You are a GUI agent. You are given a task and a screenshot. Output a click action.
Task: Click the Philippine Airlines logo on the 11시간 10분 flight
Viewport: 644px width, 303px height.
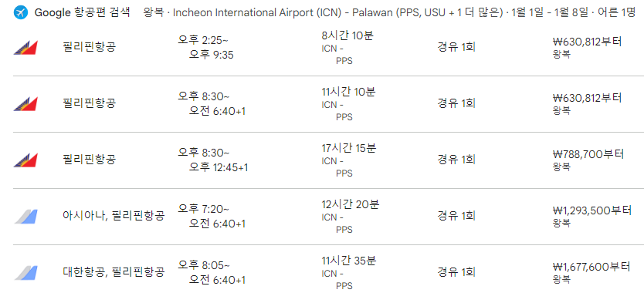(25, 104)
